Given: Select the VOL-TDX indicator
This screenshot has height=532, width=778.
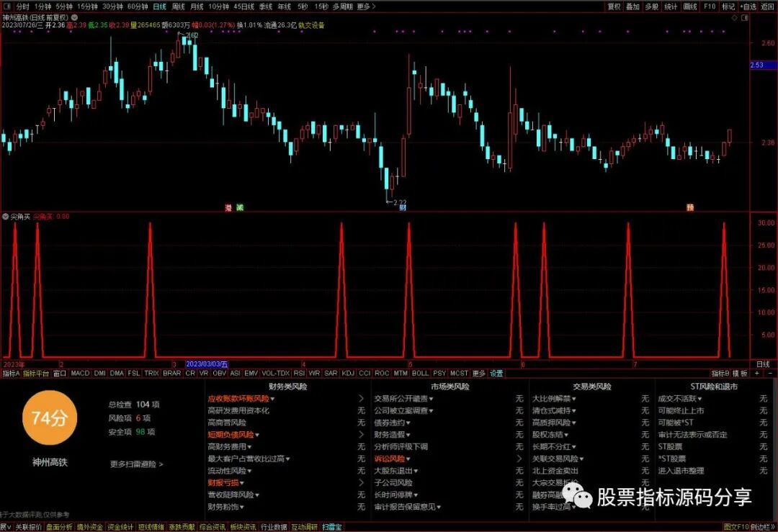Looking at the screenshot, I should coord(275,374).
